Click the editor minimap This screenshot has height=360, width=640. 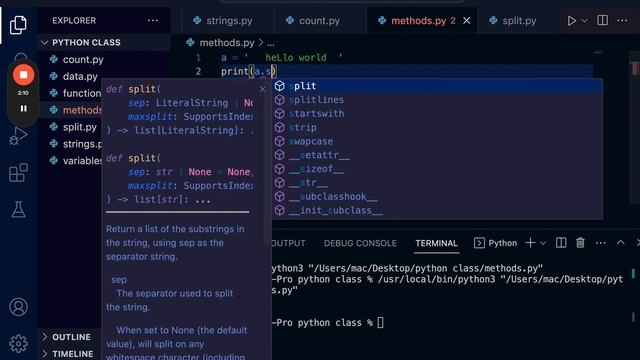[599, 52]
